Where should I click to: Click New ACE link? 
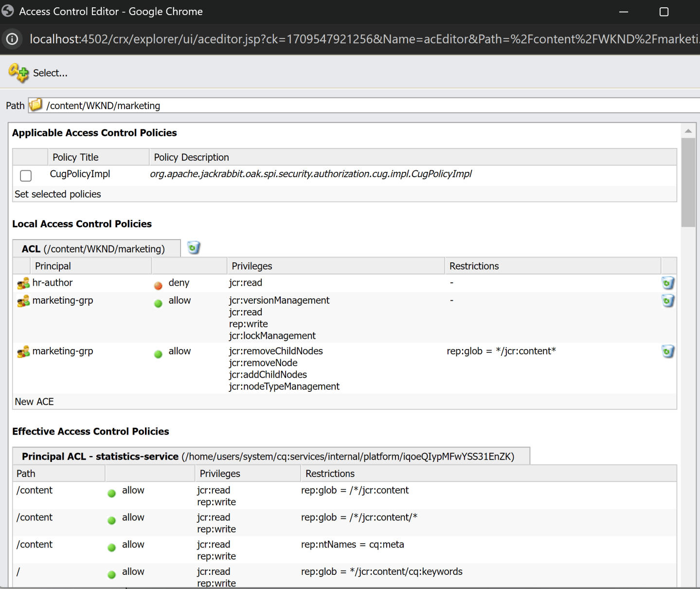coord(34,402)
